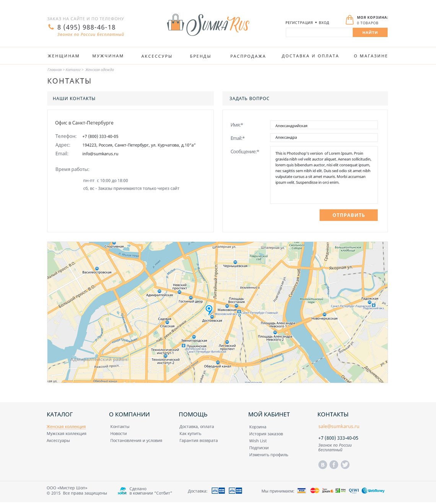Open footer link Доставка, оплата
Screen dimensions: 436x504
point(197,427)
